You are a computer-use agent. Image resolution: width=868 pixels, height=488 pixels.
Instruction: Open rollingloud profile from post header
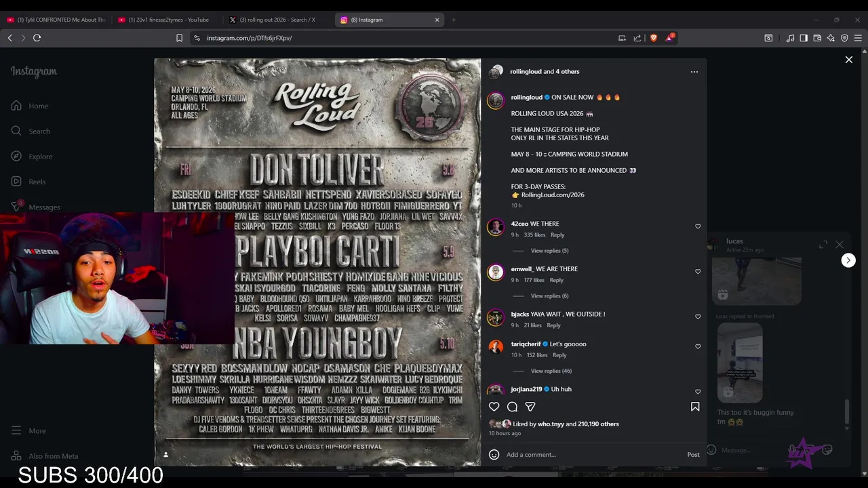coord(526,71)
